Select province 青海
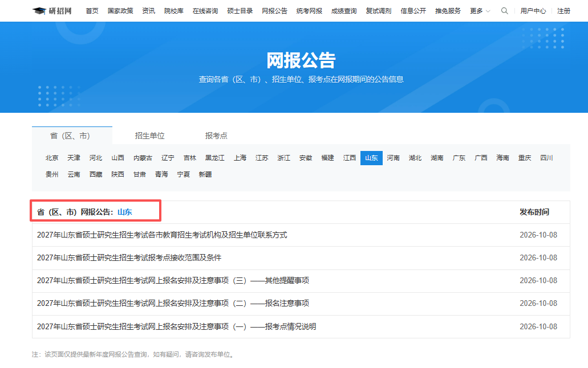588x368 pixels. [x=161, y=174]
